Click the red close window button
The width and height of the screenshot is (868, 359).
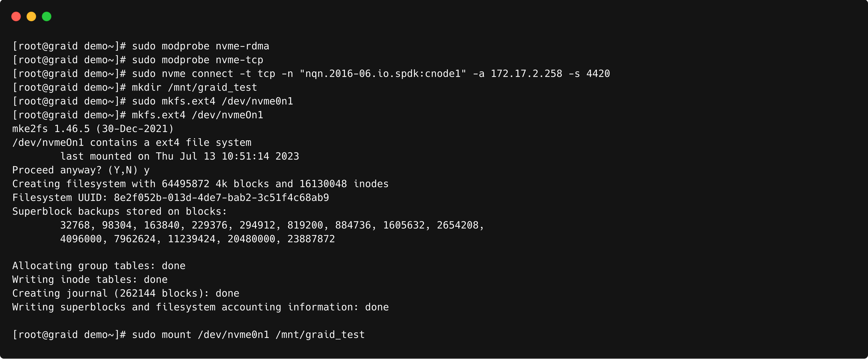click(16, 16)
